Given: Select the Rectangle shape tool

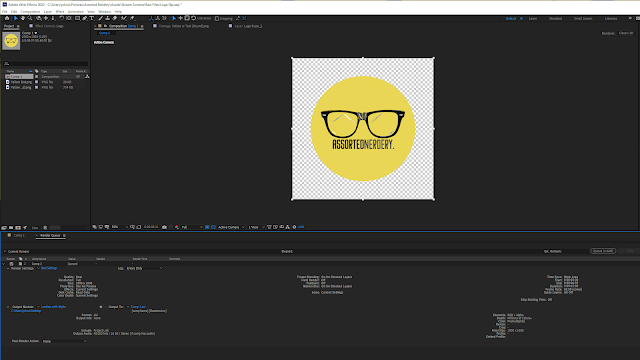Looking at the screenshot, I should click(77, 18).
